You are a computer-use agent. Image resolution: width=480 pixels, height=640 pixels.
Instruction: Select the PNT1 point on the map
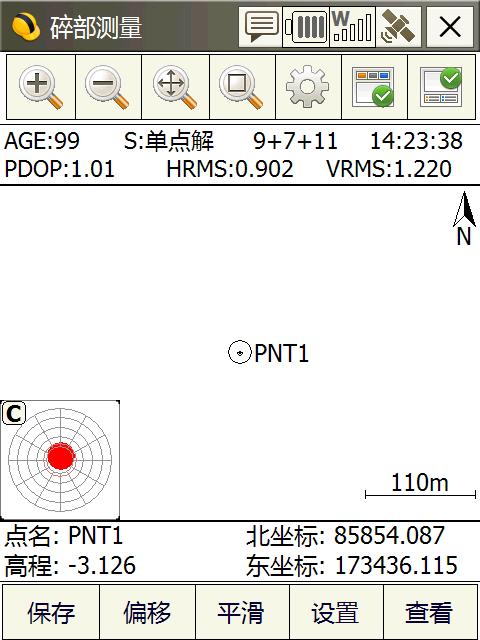click(240, 352)
